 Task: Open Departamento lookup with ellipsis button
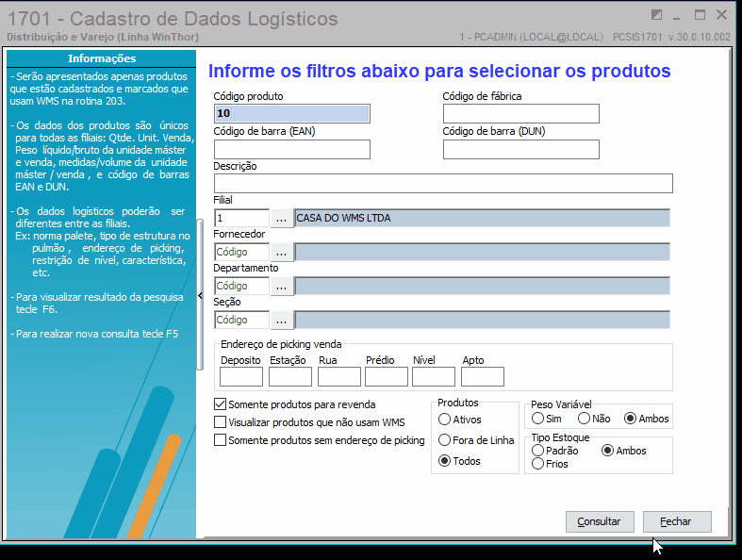tap(282, 287)
